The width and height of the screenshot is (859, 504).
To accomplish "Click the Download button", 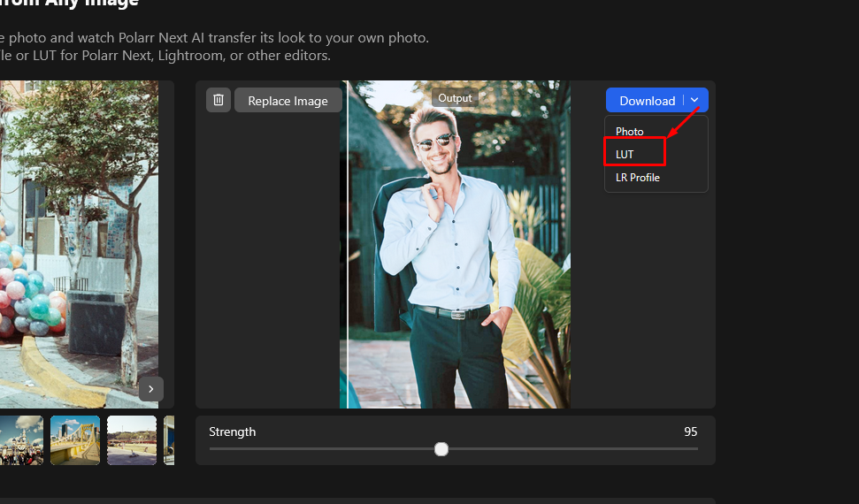I will click(647, 101).
